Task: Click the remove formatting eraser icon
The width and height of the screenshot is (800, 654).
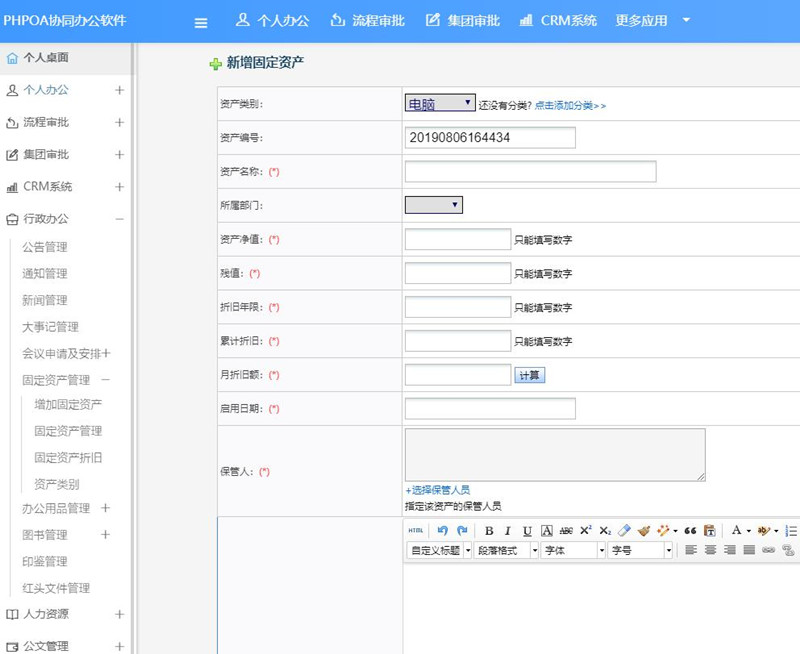Action: (x=624, y=529)
